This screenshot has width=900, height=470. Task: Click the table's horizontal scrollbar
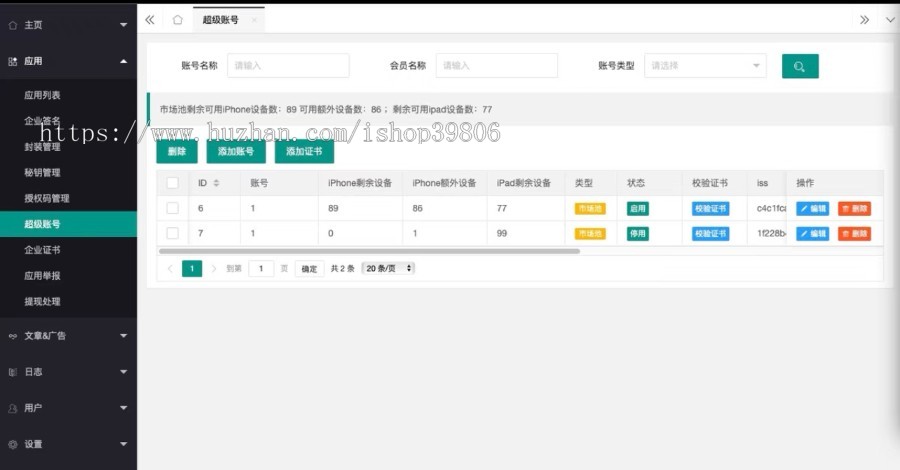point(370,251)
